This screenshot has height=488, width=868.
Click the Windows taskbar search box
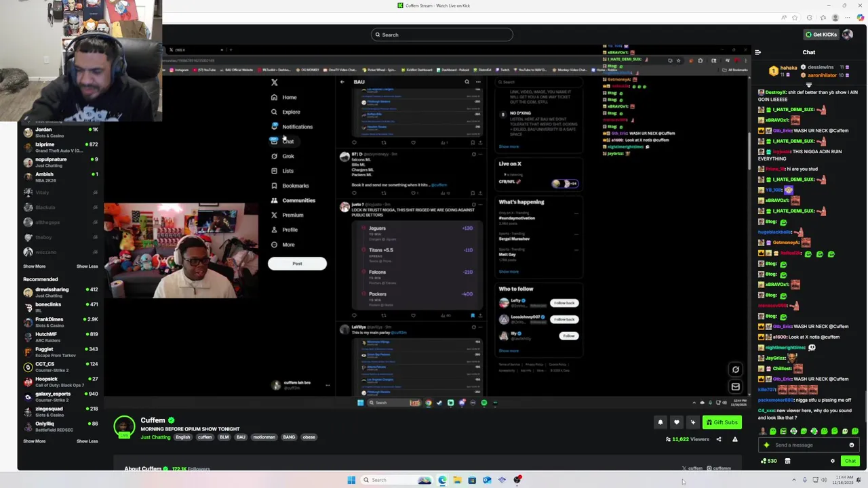point(397,480)
